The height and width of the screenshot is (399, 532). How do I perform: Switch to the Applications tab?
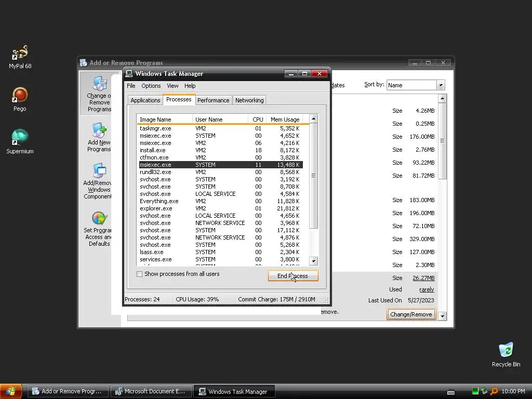(145, 100)
